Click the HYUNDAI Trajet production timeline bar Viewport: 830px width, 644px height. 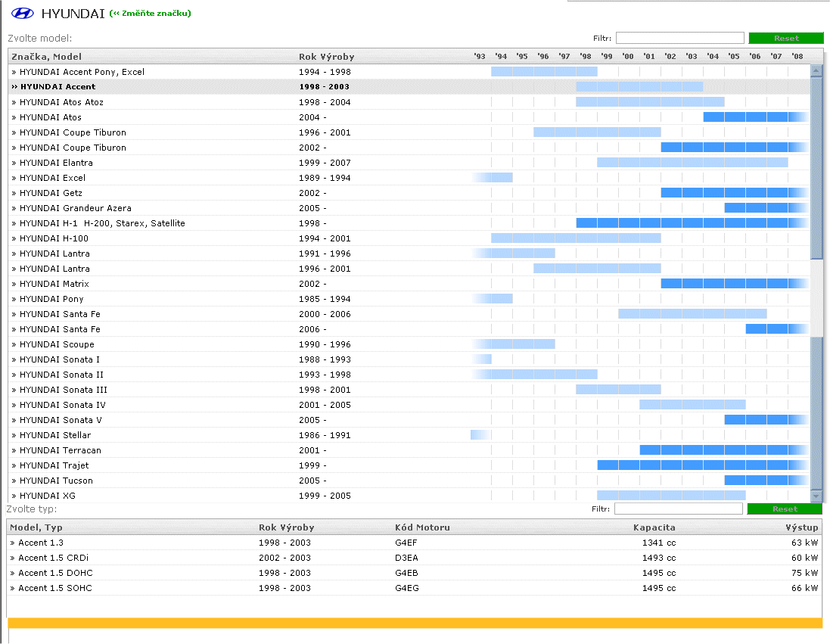(701, 465)
